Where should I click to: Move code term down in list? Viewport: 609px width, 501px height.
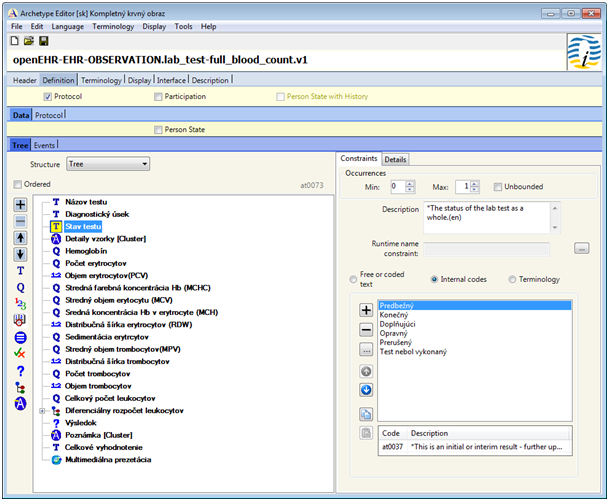tap(366, 390)
